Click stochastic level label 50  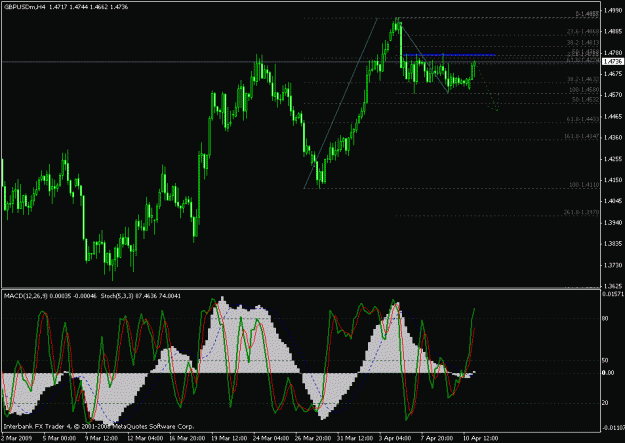pyautogui.click(x=605, y=360)
